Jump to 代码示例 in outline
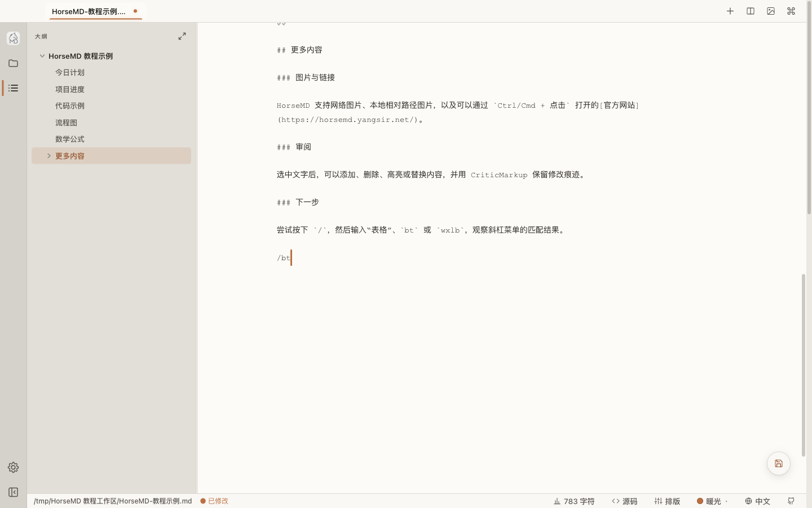812x508 pixels. (70, 106)
